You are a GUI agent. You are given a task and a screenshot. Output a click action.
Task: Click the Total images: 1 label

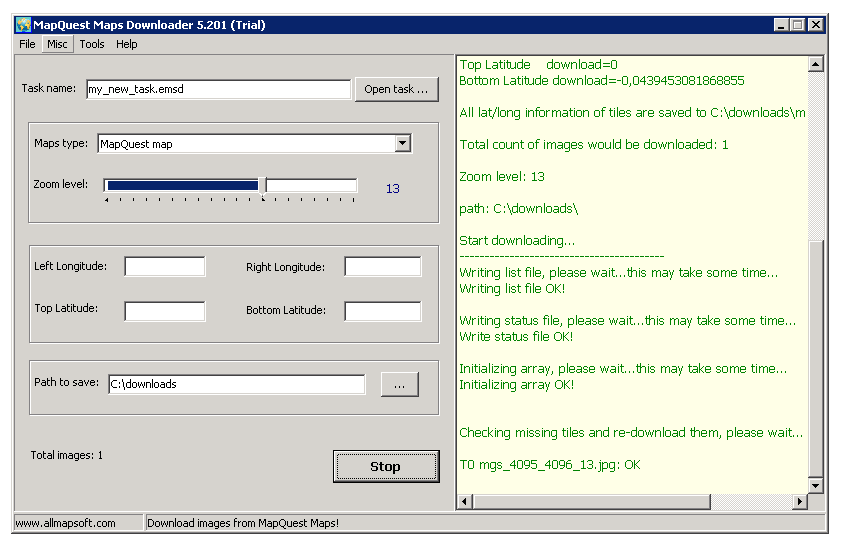click(x=67, y=455)
